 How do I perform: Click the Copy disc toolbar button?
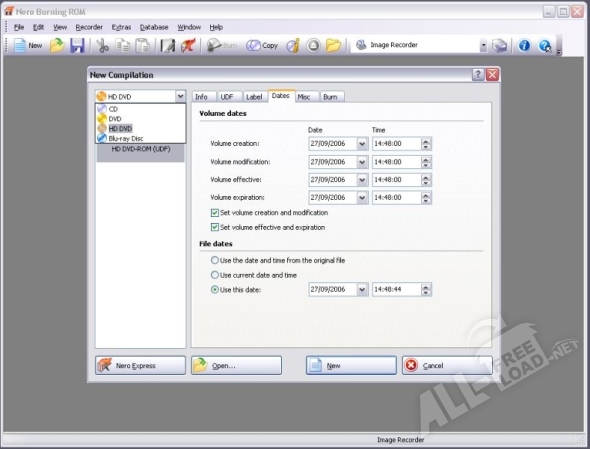(x=262, y=46)
